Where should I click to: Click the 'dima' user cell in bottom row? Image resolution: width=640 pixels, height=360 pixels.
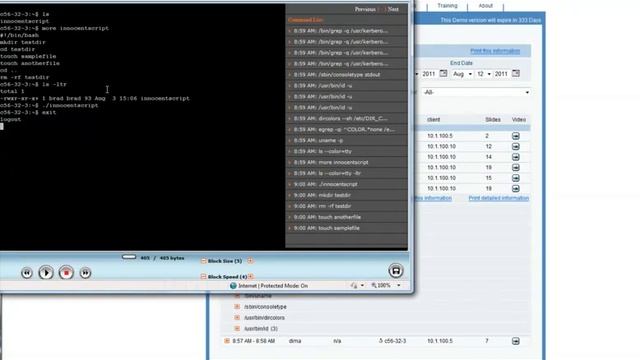pos(295,341)
